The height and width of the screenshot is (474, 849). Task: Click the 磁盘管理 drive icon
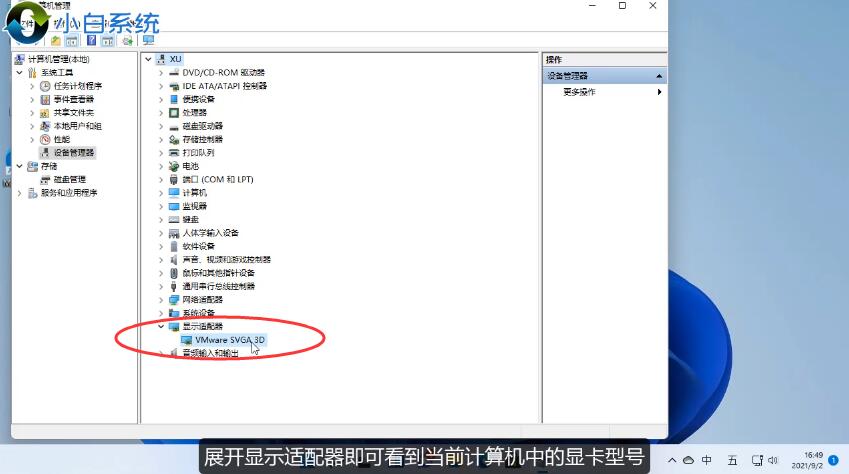click(x=45, y=179)
